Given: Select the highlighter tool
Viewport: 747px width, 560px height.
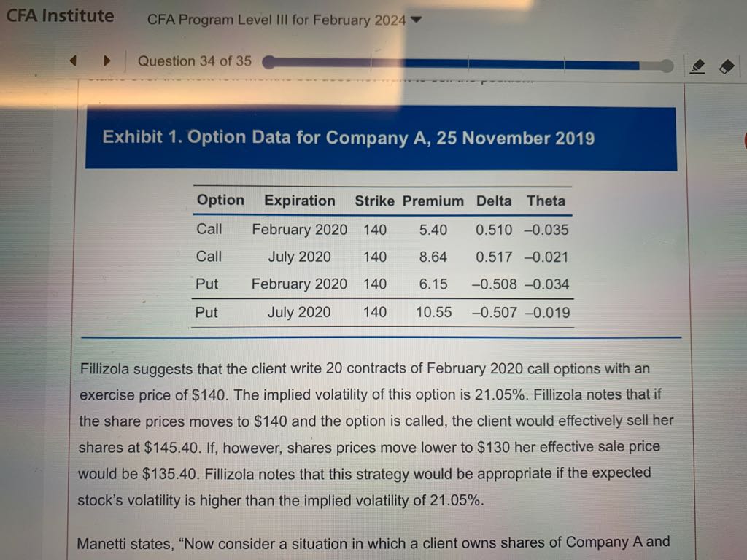Looking at the screenshot, I should coord(697,66).
